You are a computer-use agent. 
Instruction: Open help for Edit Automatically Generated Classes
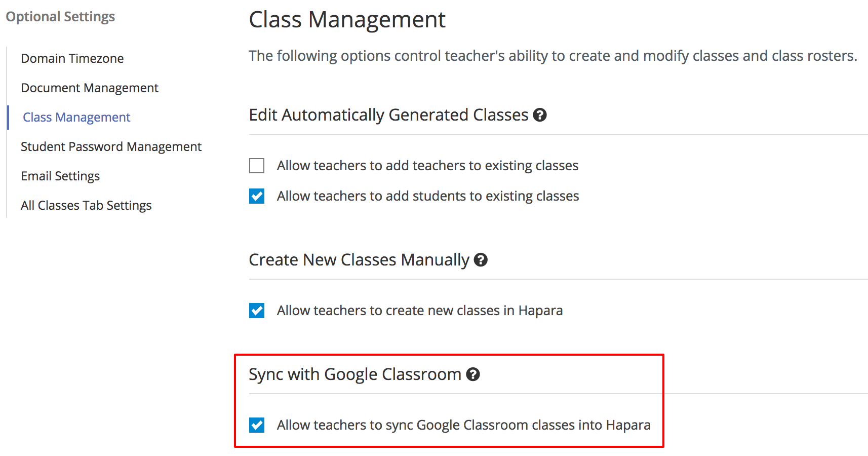[x=540, y=115]
